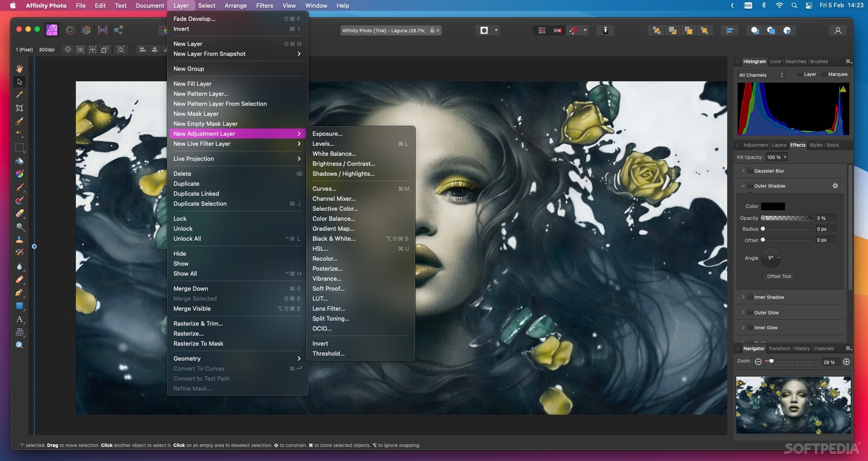Choose Curves from the adjustment submenu
This screenshot has width=868, height=461.
pos(325,188)
